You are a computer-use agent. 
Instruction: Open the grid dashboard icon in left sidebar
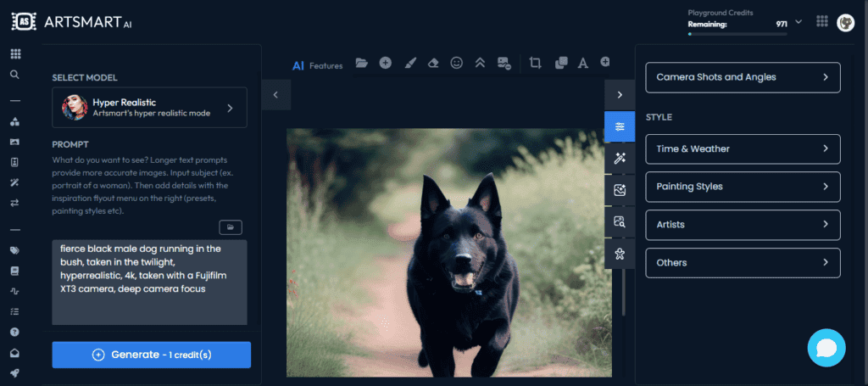[15, 53]
